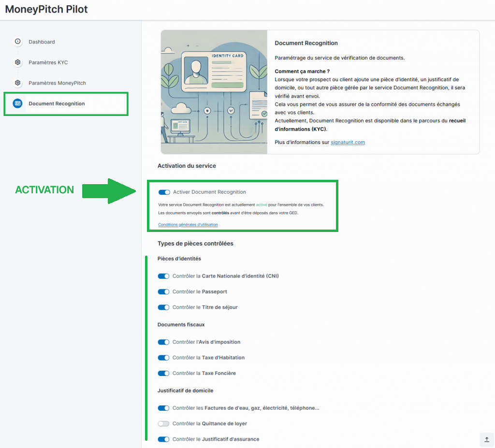Viewport: 495px width, 448px height.
Task: Click the identity card illustration image
Action: [x=214, y=92]
